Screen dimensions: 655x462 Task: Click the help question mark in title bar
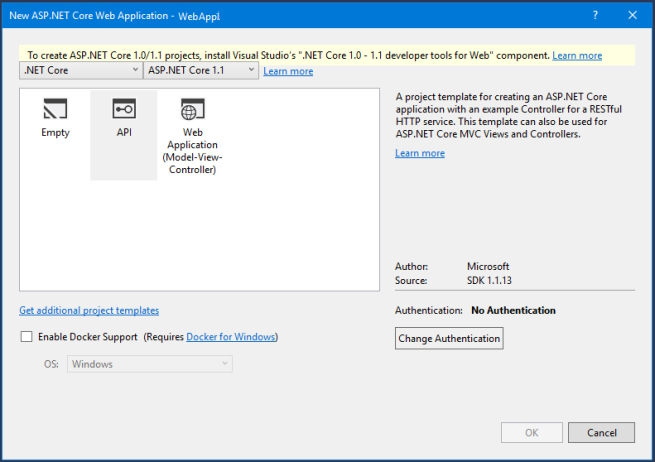click(x=596, y=16)
